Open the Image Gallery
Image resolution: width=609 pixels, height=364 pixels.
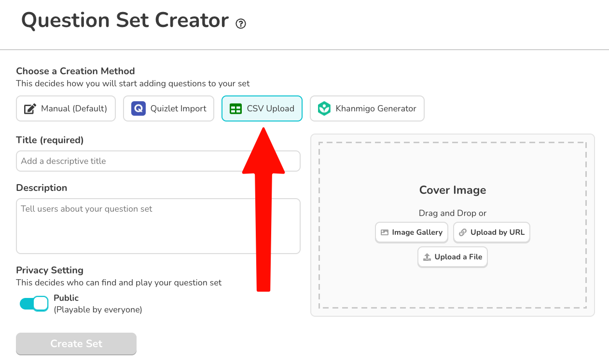pyautogui.click(x=412, y=232)
